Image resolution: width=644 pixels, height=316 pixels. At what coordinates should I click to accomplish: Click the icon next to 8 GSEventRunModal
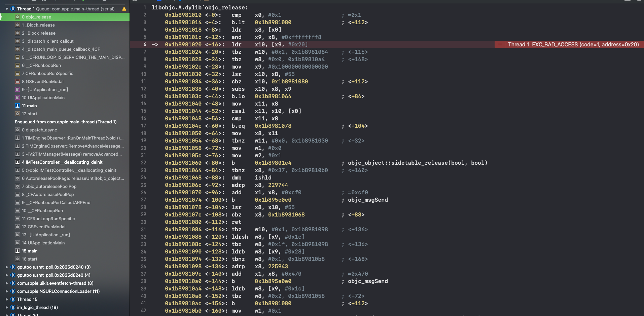17,81
